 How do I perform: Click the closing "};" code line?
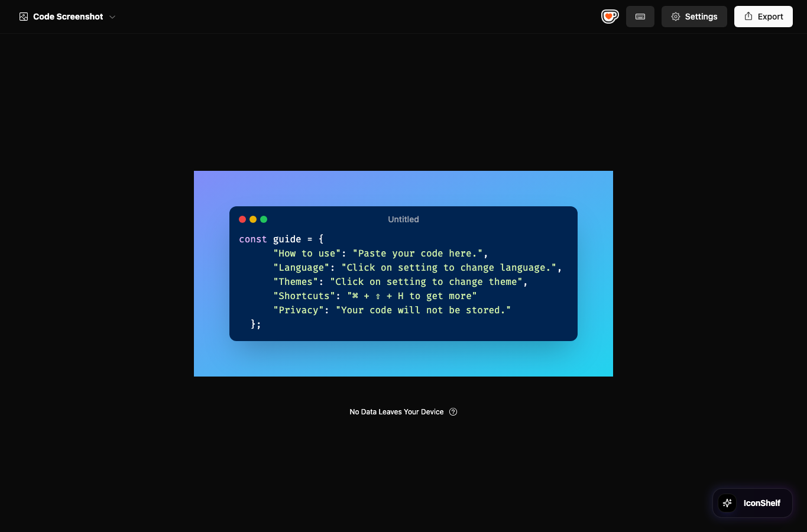click(x=255, y=325)
